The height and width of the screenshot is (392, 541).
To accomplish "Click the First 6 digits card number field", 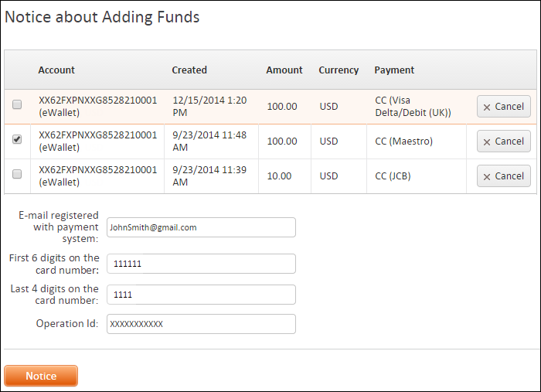I will tap(201, 264).
